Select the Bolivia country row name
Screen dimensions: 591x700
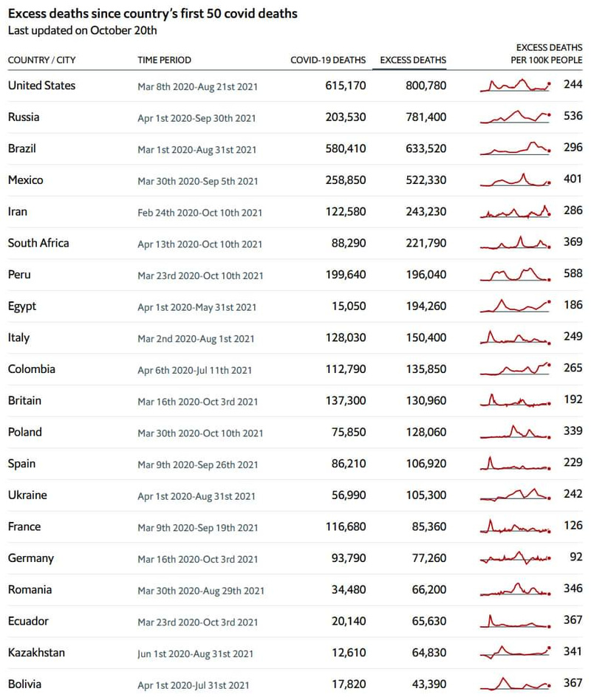pos(25,684)
